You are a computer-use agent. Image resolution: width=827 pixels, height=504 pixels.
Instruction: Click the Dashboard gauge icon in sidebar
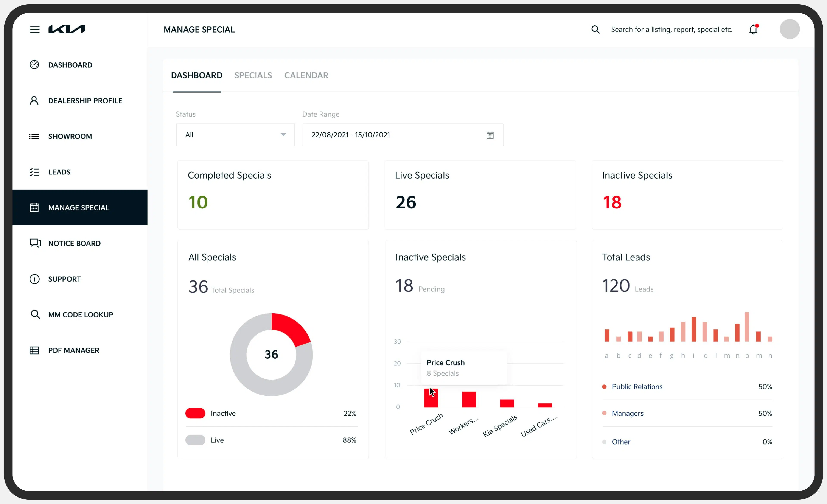point(34,65)
